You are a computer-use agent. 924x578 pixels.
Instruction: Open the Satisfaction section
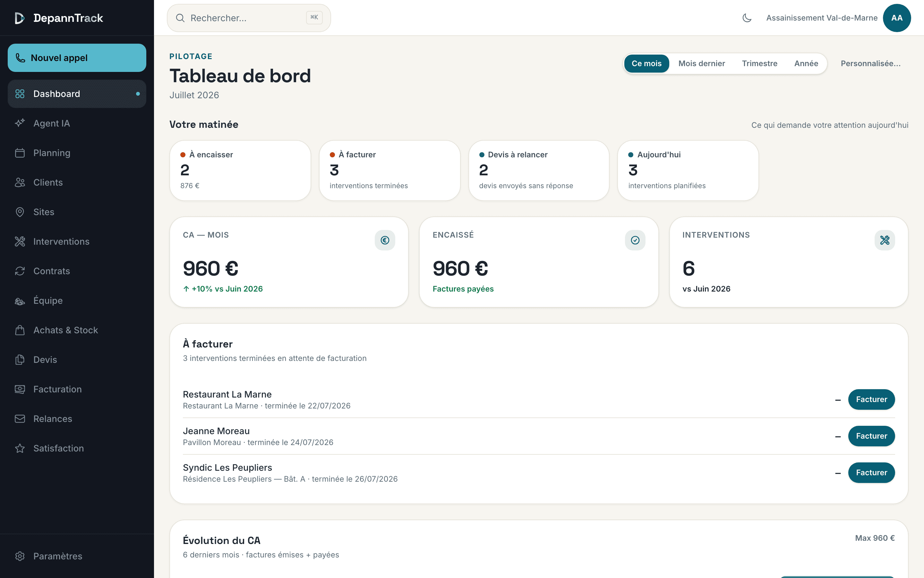77,448
